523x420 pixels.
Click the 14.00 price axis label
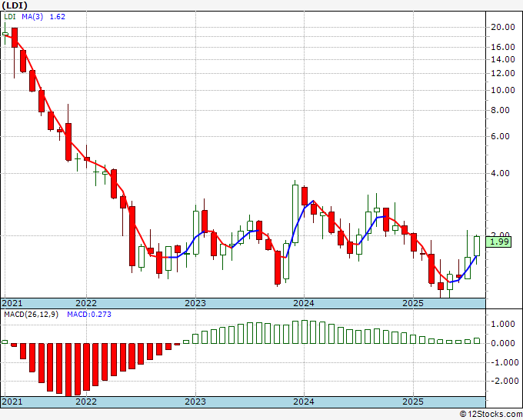click(503, 59)
